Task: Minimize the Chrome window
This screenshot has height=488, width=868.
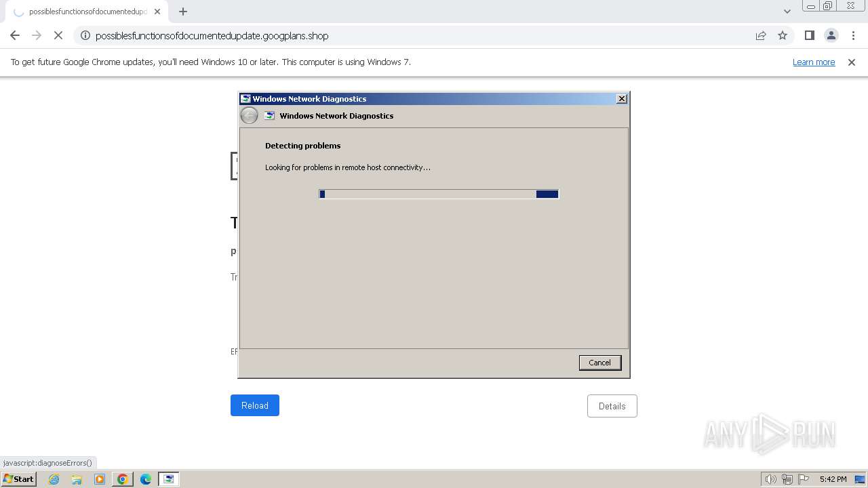Action: pos(811,6)
